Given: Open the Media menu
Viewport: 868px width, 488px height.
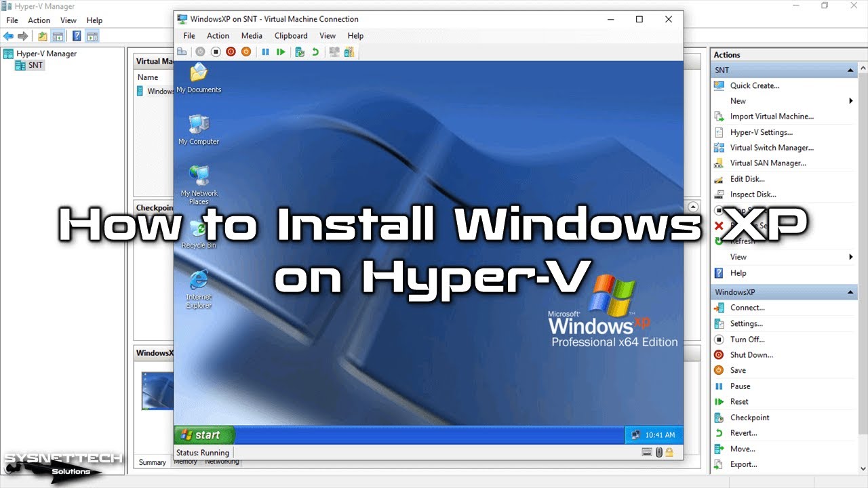Looking at the screenshot, I should (252, 36).
